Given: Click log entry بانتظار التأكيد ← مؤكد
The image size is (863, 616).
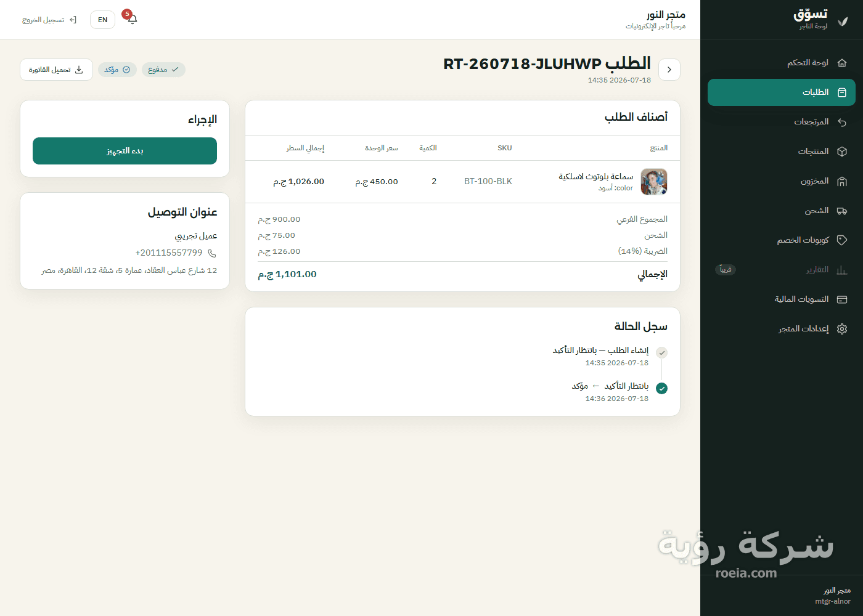Looking at the screenshot, I should pyautogui.click(x=610, y=386).
